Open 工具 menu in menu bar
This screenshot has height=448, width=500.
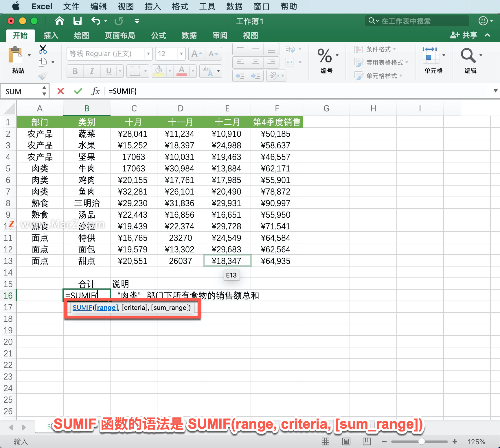click(x=207, y=6)
